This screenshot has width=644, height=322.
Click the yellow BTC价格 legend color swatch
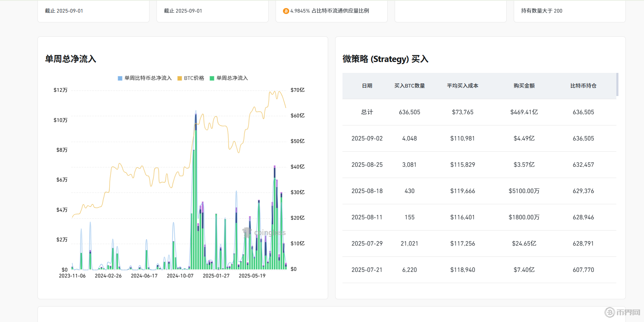tap(180, 78)
